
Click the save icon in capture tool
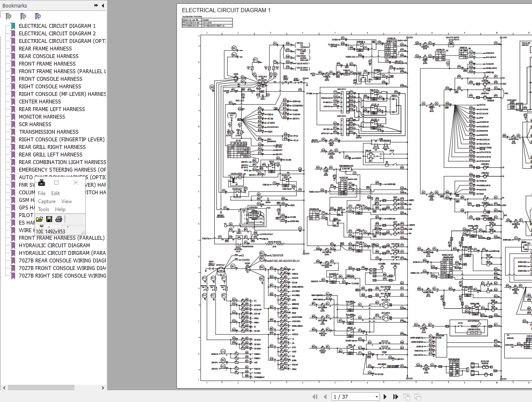[x=49, y=219]
